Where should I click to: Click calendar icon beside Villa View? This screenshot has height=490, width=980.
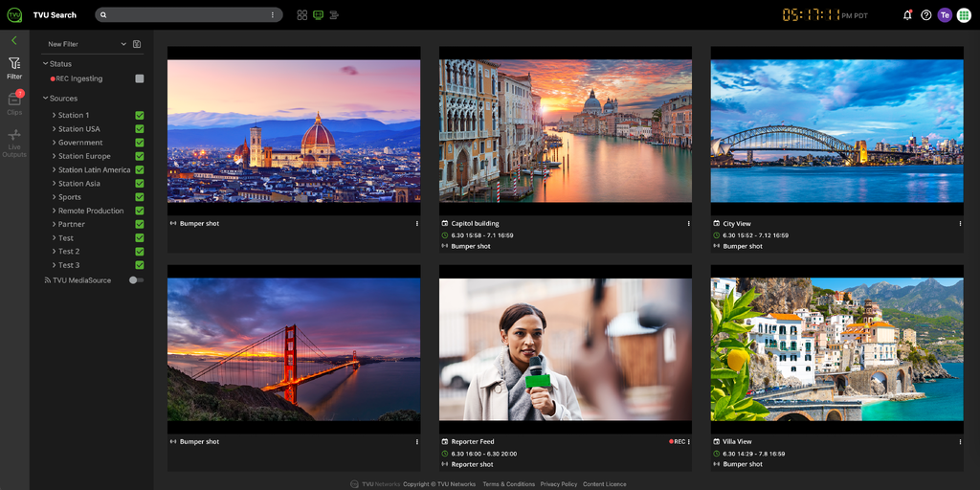point(717,442)
